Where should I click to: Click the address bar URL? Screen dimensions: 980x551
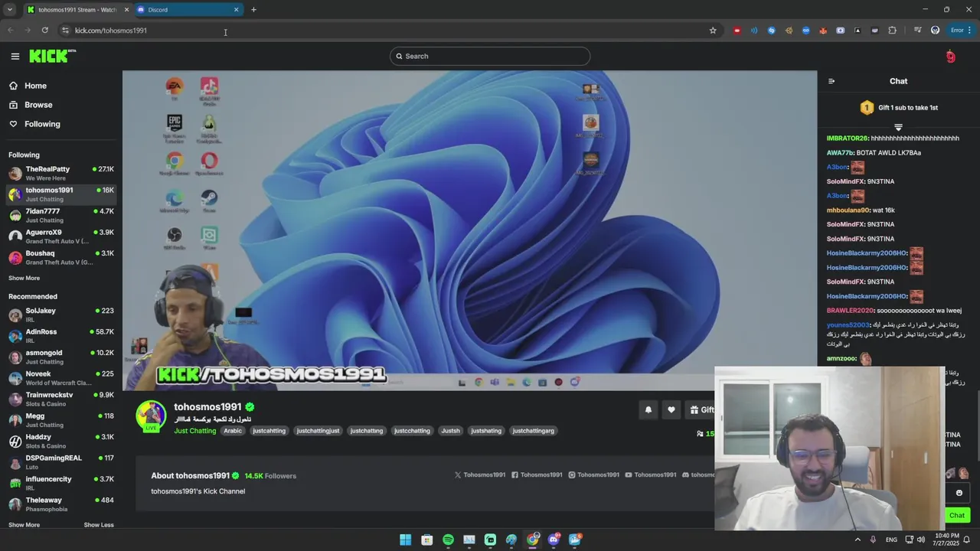[111, 31]
